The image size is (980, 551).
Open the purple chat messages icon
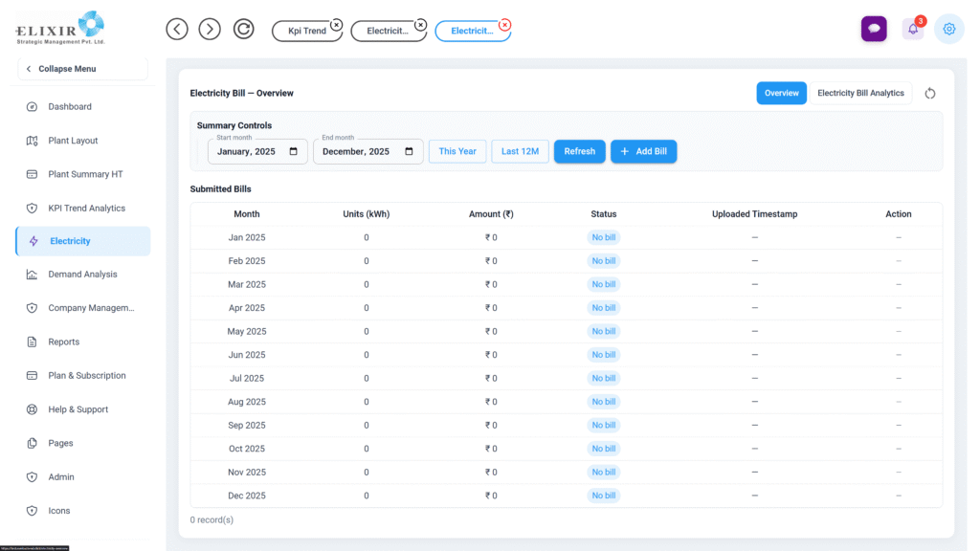tap(873, 29)
